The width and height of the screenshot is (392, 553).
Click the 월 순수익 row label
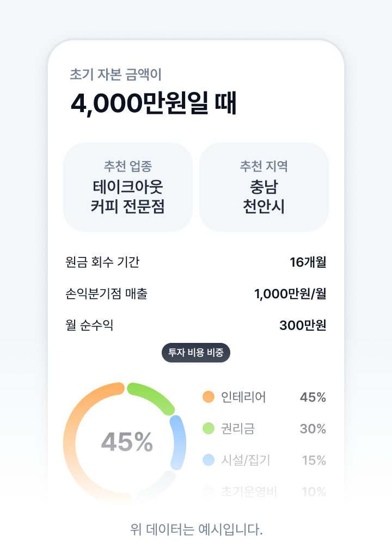point(89,325)
